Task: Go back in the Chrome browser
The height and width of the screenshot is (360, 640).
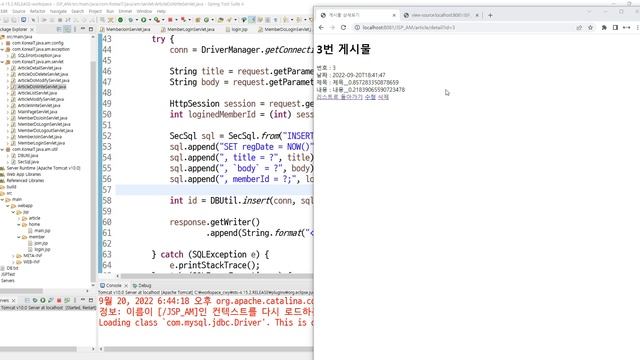Action: point(321,27)
